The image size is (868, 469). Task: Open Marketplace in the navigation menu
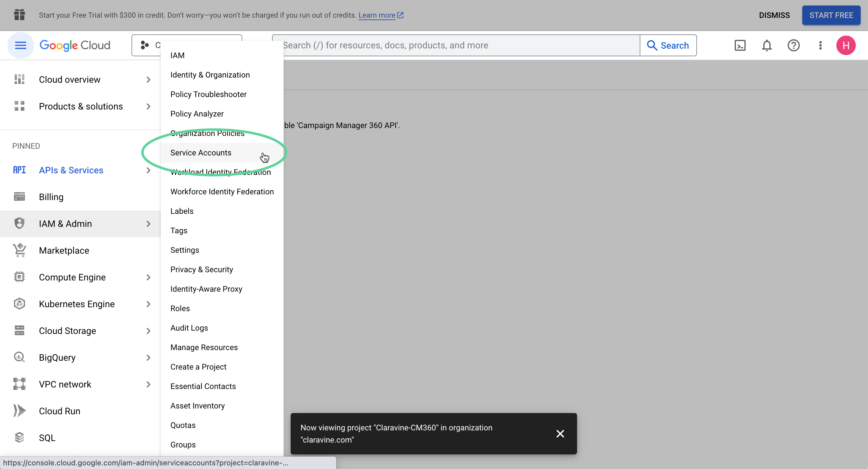[80, 251]
